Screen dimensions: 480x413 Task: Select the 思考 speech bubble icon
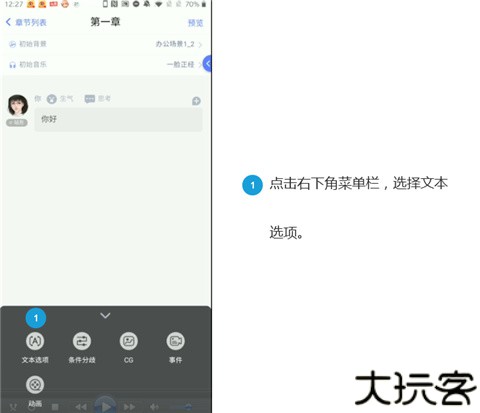tap(90, 99)
